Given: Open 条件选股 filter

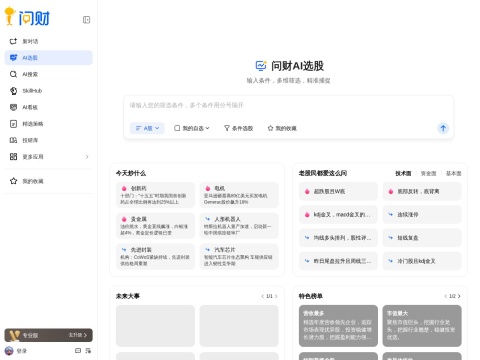Looking at the screenshot, I should pos(238,128).
